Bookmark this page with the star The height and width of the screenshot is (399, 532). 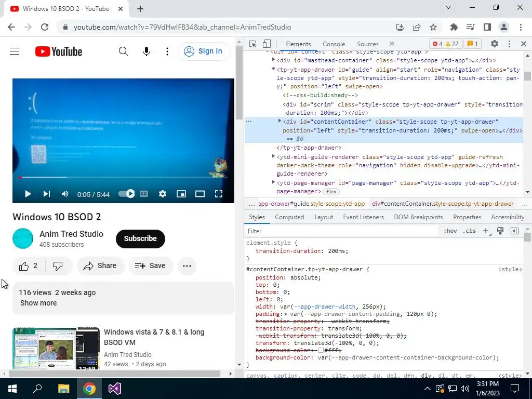(433, 27)
